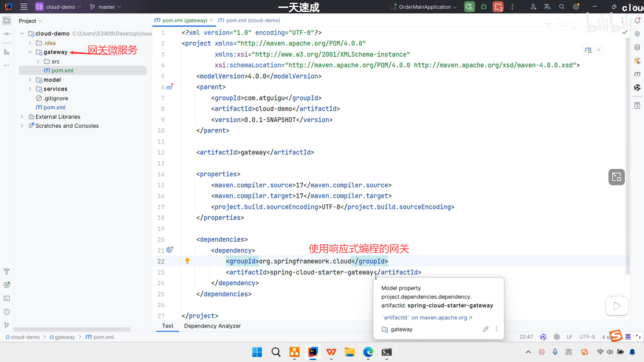Open the master branch dropdown

point(106,7)
